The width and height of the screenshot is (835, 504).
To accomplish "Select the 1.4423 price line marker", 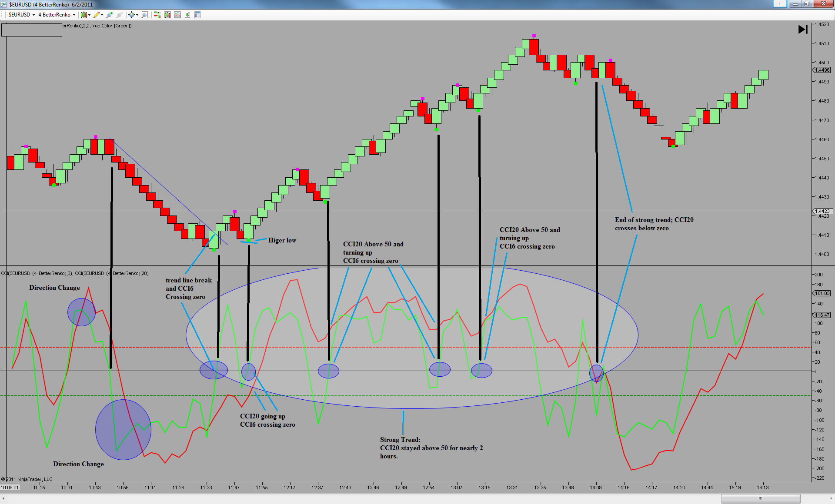I will point(822,211).
